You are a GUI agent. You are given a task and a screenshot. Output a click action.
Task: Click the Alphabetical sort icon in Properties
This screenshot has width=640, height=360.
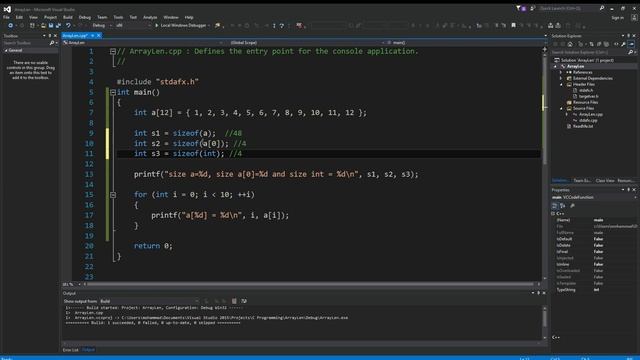(562, 206)
